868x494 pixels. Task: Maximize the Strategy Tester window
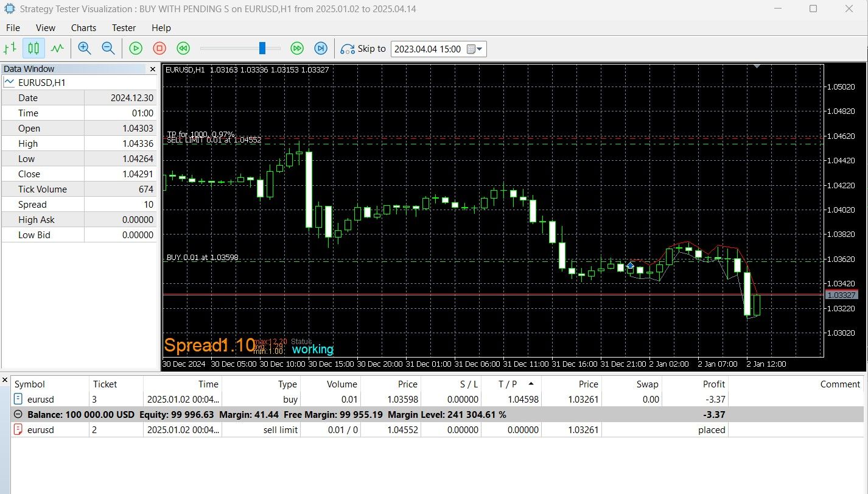click(813, 9)
